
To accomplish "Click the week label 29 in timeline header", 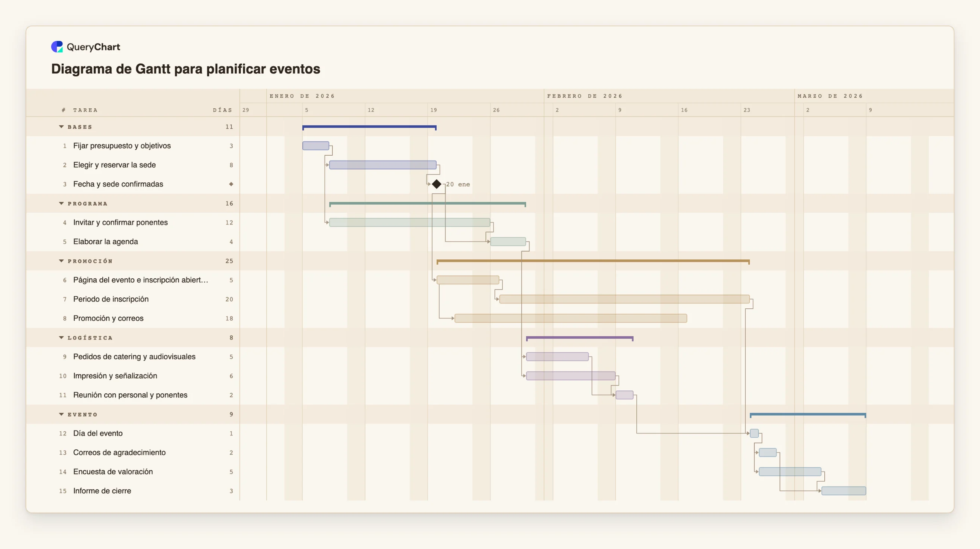I will click(x=246, y=110).
